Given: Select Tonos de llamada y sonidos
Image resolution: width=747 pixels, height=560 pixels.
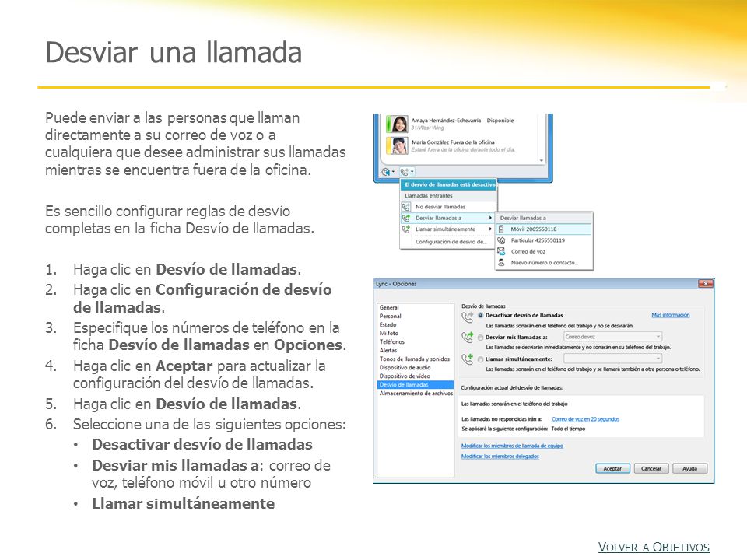Looking at the screenshot, I should pos(415,359).
